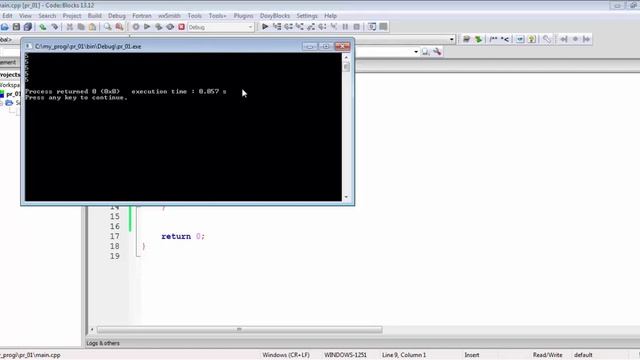Click the Copy toolbar icon
The height and width of the screenshot is (360, 640).
click(x=81, y=27)
